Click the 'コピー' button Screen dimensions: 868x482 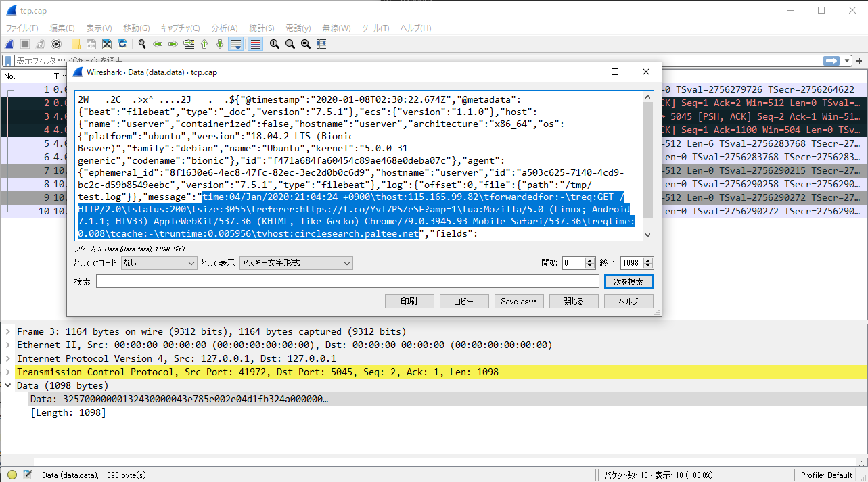(x=464, y=302)
